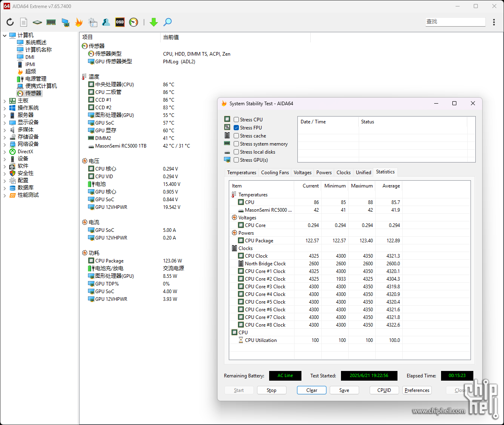Screen dimensions: 504x425
Task: Open the DMI tree item
Action: click(30, 57)
